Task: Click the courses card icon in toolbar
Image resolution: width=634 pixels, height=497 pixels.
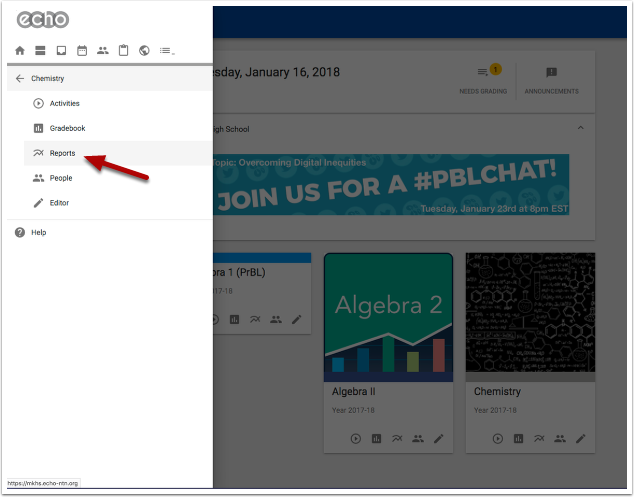Action: (x=40, y=50)
